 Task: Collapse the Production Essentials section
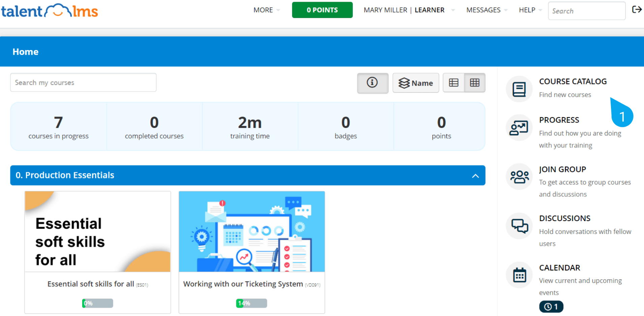click(475, 175)
